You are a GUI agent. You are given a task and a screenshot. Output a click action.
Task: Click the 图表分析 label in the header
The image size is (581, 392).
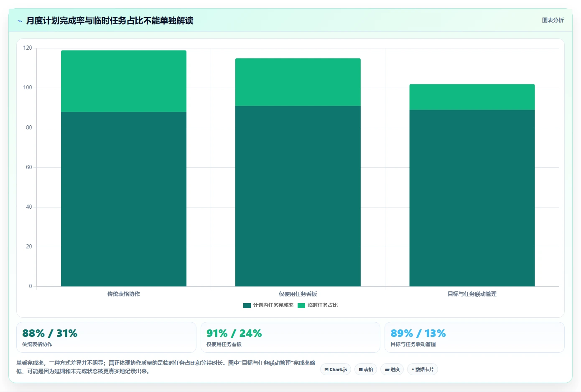point(553,20)
